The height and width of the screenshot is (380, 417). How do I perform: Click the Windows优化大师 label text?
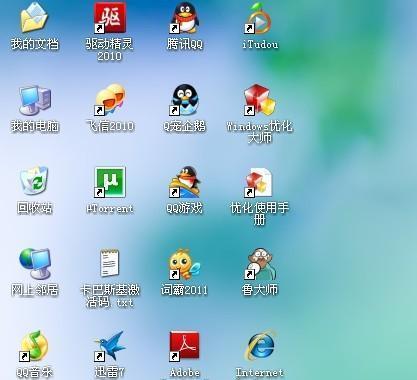coord(260,132)
